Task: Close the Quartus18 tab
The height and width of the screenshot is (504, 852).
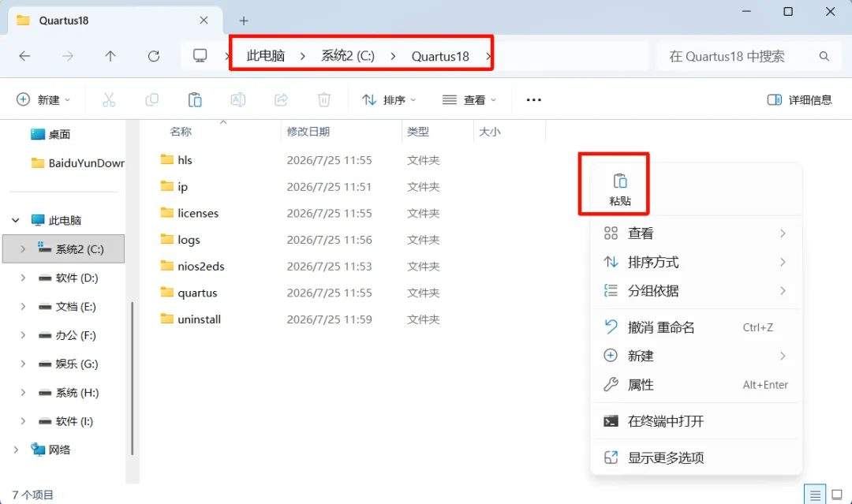Action: [204, 21]
